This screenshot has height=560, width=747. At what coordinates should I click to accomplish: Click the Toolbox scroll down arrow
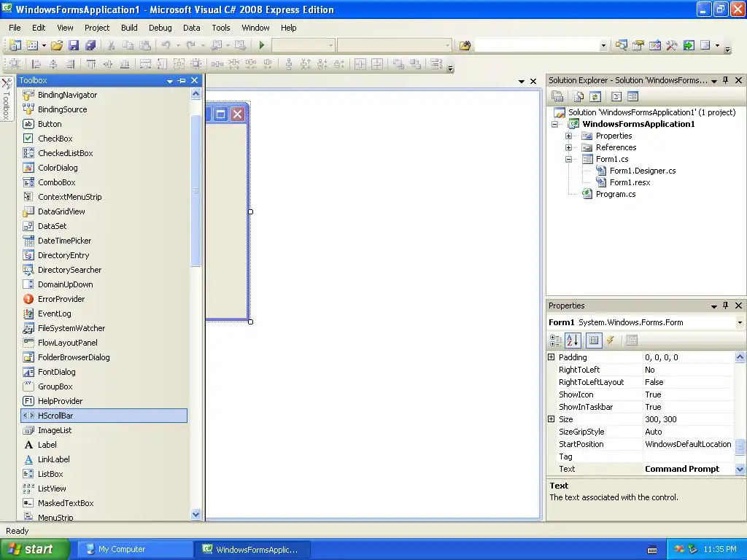[x=196, y=514]
